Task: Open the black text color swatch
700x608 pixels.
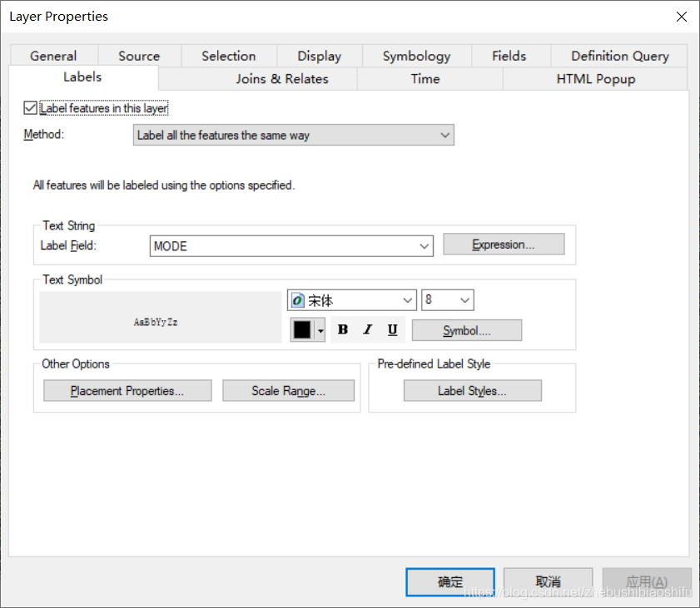Action: (x=302, y=329)
